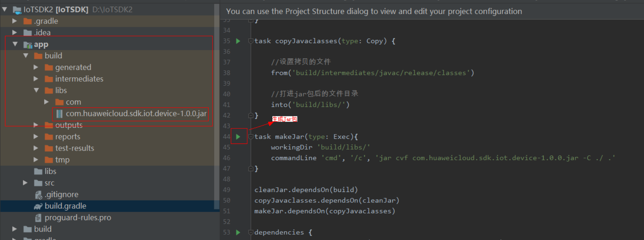Viewport: 644px width, 240px height.
Task: Run the copyJavaclasses task gutter arrow
Action: pyautogui.click(x=238, y=41)
